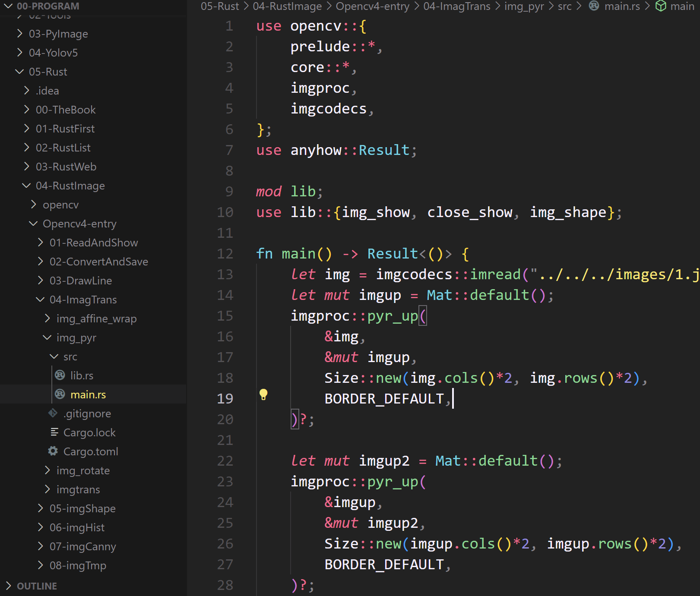This screenshot has width=700, height=596.
Task: Open lib.rs file
Action: tap(82, 375)
